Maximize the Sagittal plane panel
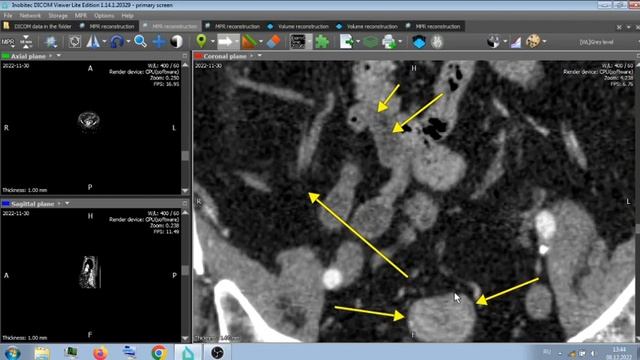This screenshot has height=360, width=640. pos(185,203)
